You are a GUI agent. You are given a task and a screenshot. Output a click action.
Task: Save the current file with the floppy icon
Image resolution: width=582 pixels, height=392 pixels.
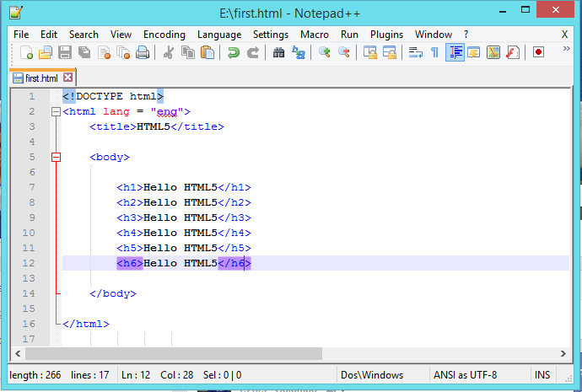[65, 52]
